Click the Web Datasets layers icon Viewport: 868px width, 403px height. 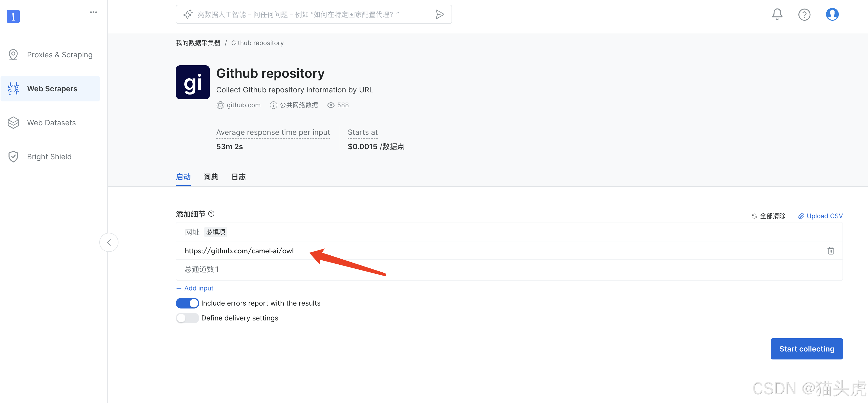pos(13,123)
